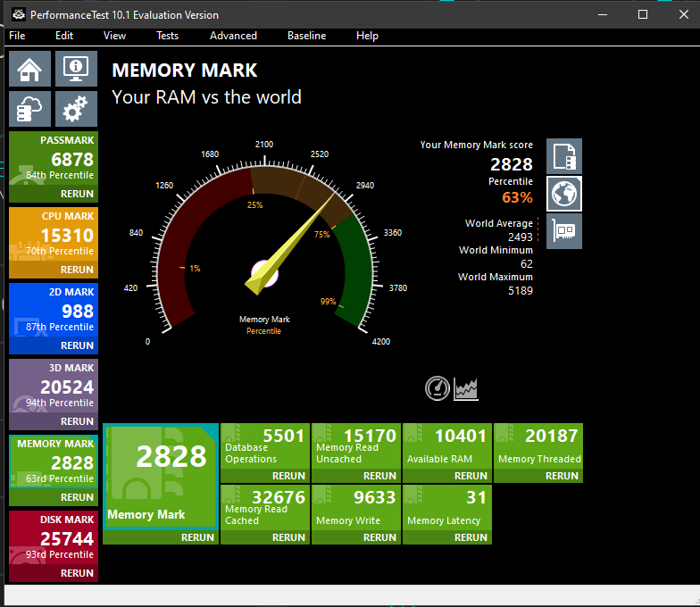Rerun the 3D Mark test
The width and height of the screenshot is (700, 607).
pyautogui.click(x=54, y=421)
